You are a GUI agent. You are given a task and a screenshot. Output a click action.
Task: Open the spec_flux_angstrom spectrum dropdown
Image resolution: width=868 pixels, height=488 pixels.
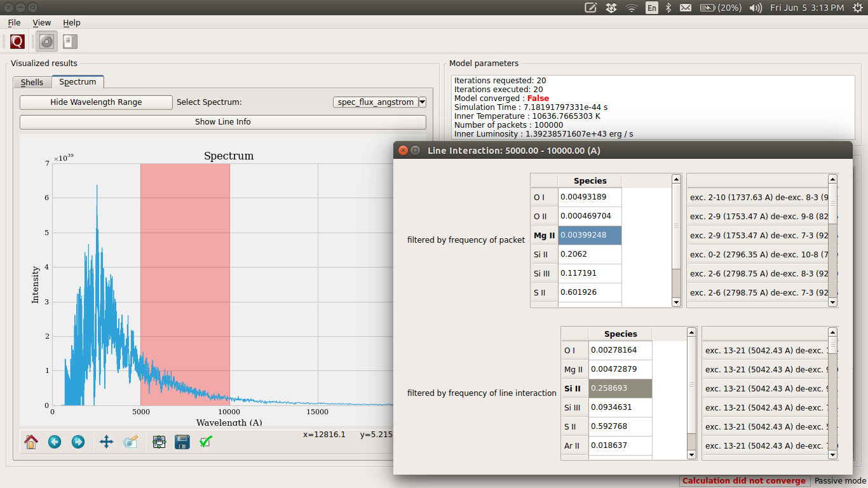[379, 102]
